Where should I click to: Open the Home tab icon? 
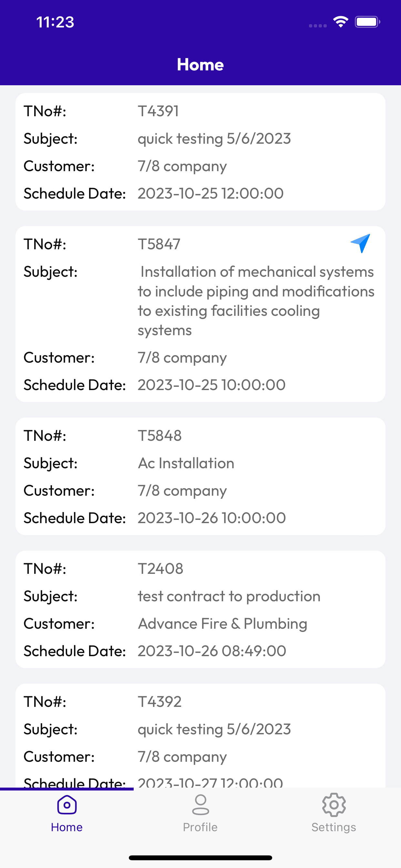(x=67, y=805)
